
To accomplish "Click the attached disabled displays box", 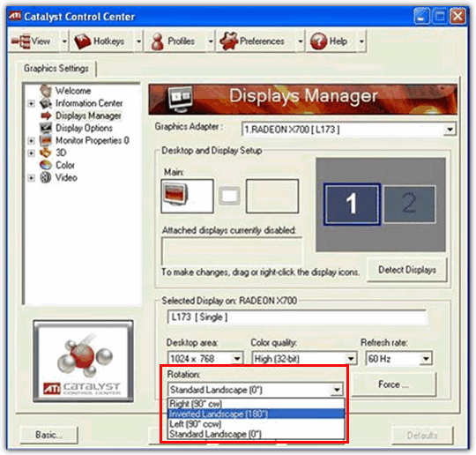I will pyautogui.click(x=232, y=251).
